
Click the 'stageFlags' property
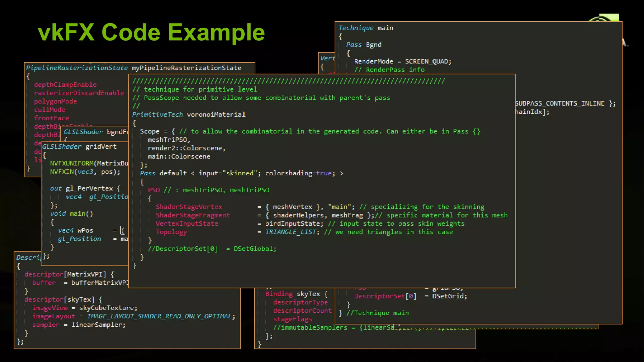(x=293, y=319)
